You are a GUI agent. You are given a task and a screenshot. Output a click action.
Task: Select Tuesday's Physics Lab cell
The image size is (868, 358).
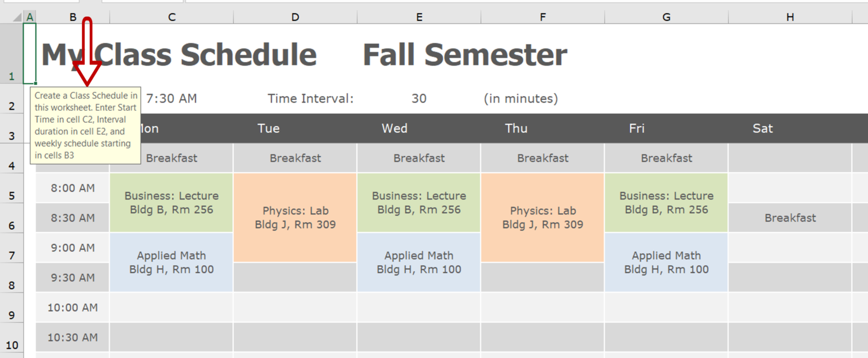coord(295,218)
